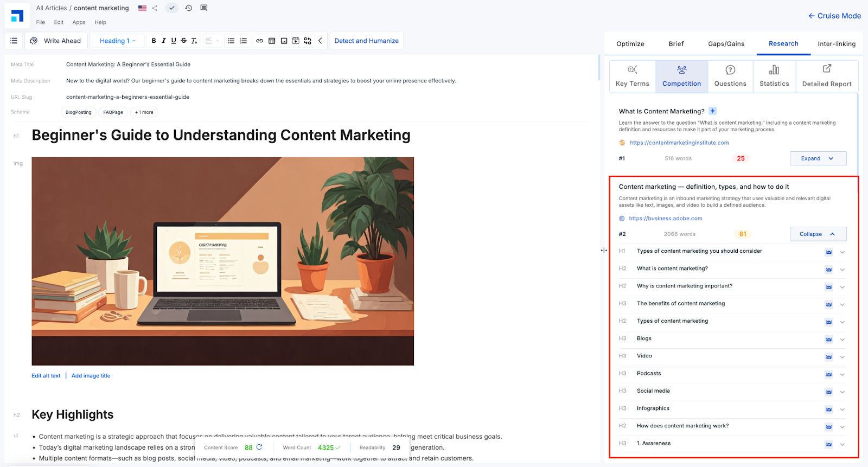
Task: Insert an image via the toolbar icon
Action: coord(284,41)
